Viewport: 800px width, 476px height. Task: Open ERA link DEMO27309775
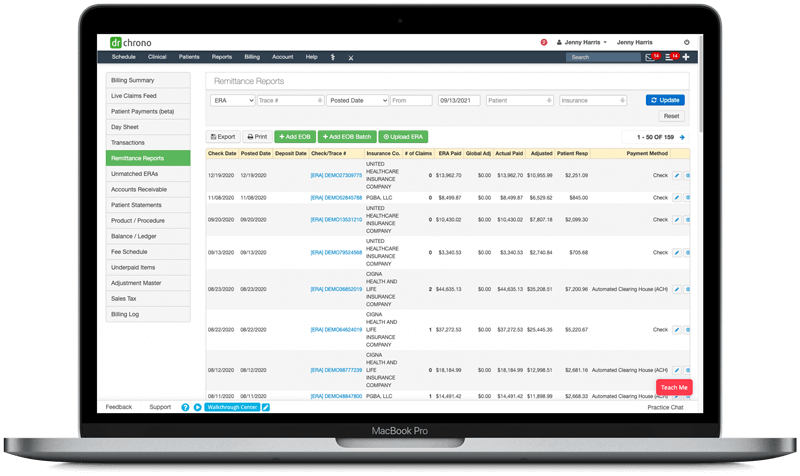336,176
